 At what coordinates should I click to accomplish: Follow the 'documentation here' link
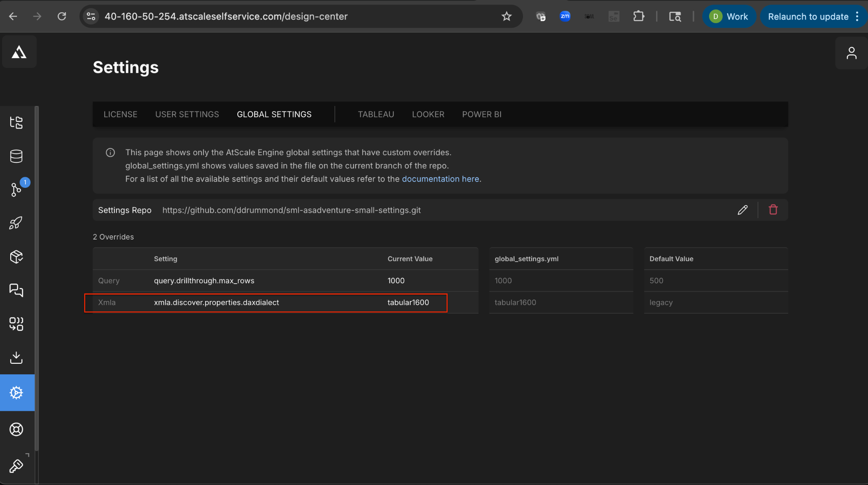[x=440, y=179]
